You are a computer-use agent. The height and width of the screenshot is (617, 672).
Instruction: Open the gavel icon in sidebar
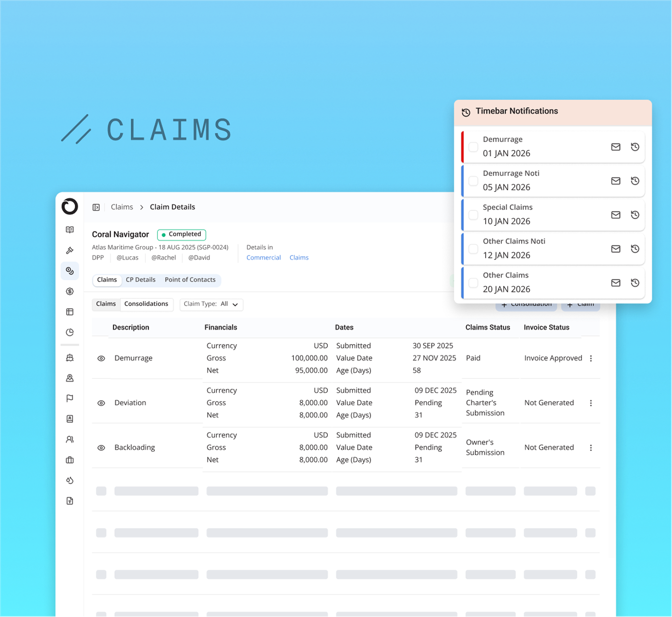pyautogui.click(x=70, y=250)
